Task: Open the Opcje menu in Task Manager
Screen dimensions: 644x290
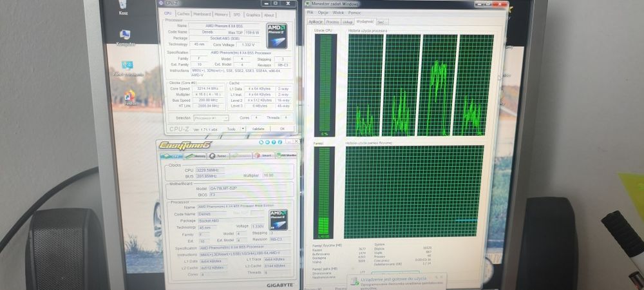Action: 323,13
